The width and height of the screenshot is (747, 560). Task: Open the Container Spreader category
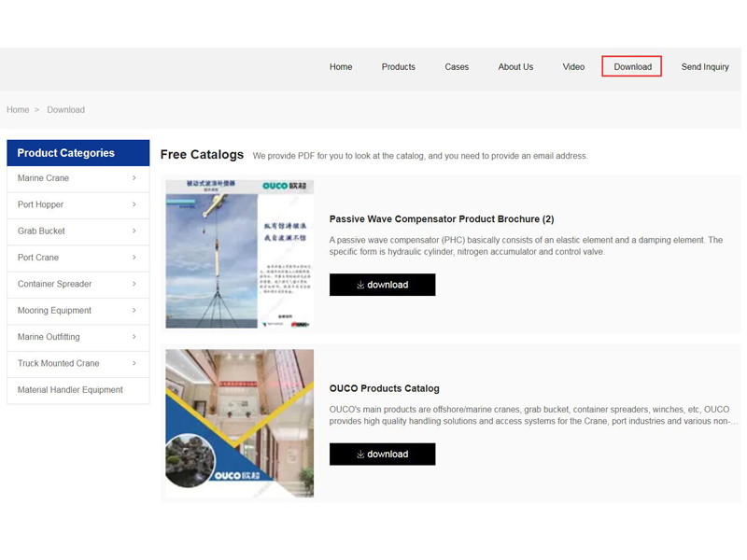click(x=55, y=284)
